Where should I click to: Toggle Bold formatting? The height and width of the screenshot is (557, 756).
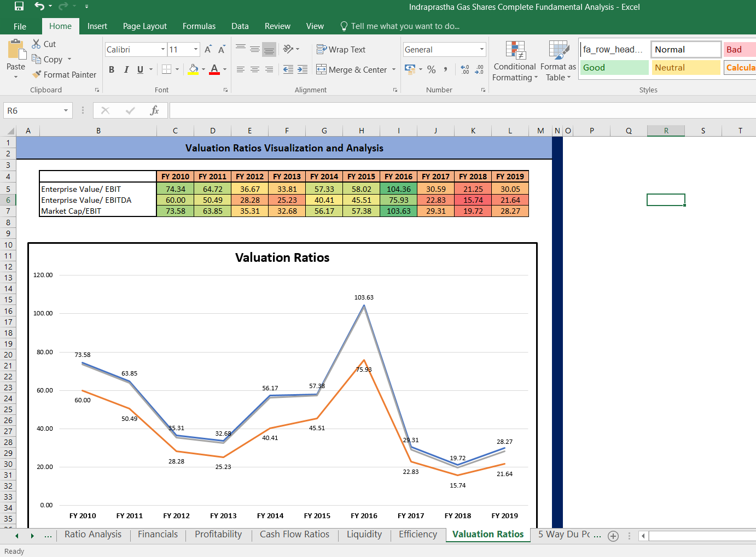click(112, 69)
